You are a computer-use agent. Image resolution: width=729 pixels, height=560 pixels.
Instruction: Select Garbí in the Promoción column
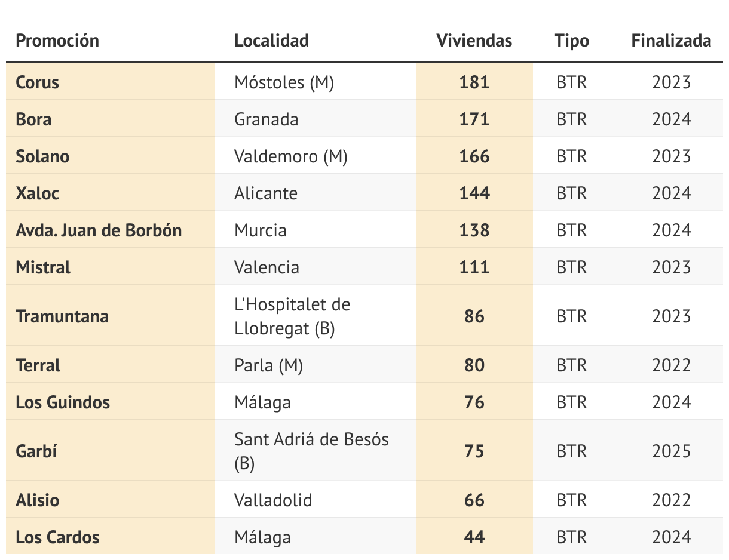pos(36,451)
